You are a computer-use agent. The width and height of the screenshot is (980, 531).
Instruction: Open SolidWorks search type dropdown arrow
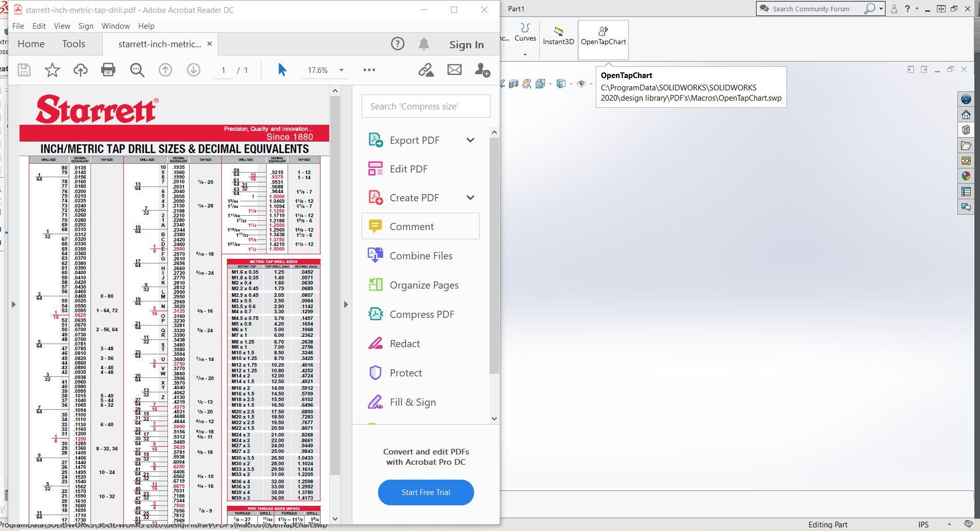[x=881, y=9]
